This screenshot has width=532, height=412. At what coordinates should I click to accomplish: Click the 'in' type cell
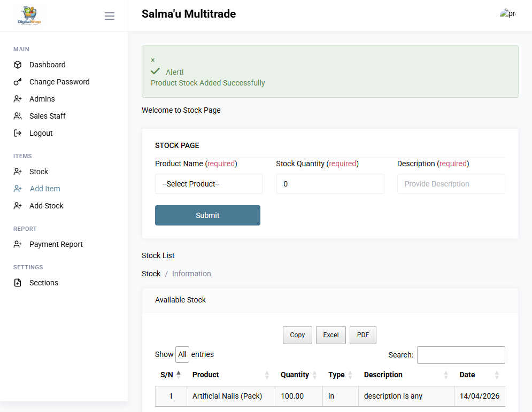point(340,396)
